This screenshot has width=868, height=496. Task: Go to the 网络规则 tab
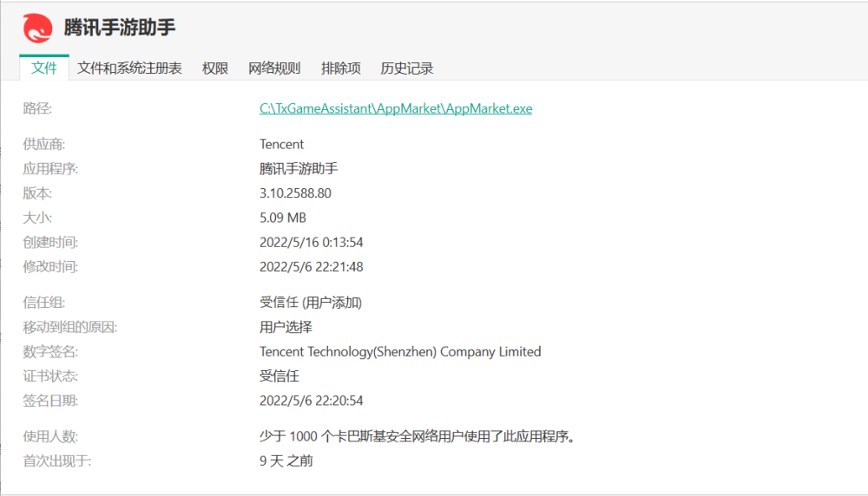[274, 68]
